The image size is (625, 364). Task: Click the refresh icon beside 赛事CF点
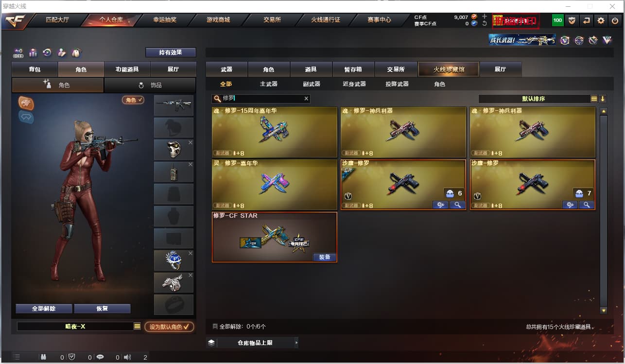(484, 23)
